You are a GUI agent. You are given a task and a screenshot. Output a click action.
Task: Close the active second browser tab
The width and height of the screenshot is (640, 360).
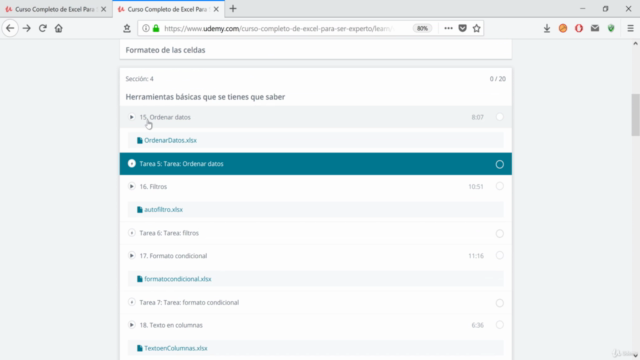click(x=216, y=9)
